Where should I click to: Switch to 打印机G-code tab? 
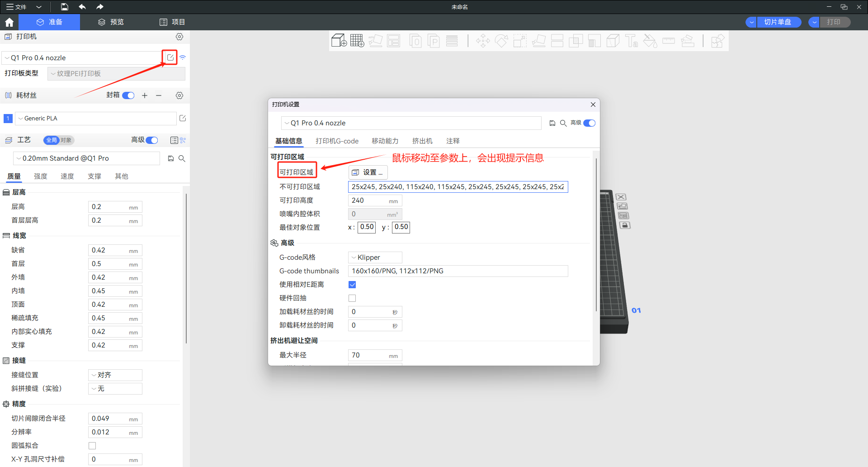[x=337, y=141]
